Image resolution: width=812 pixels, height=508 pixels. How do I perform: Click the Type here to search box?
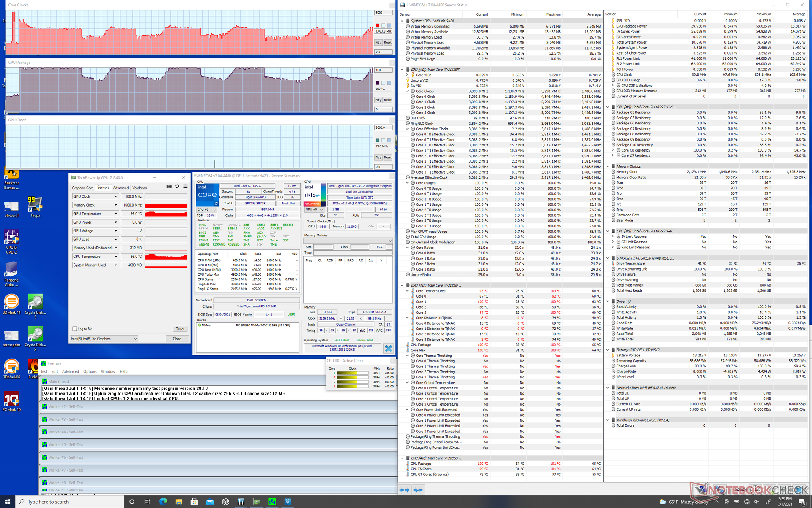[x=70, y=502]
